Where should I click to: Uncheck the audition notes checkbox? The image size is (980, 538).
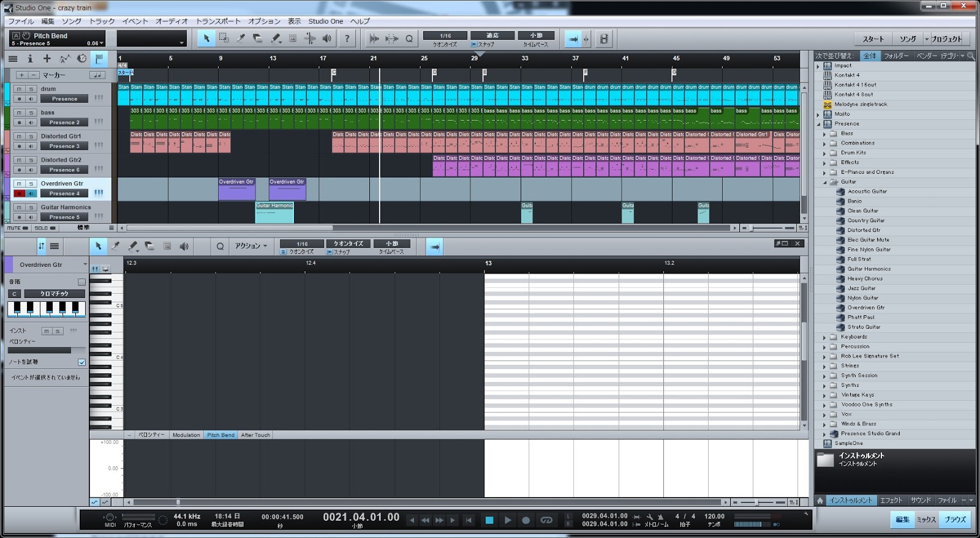coord(81,362)
